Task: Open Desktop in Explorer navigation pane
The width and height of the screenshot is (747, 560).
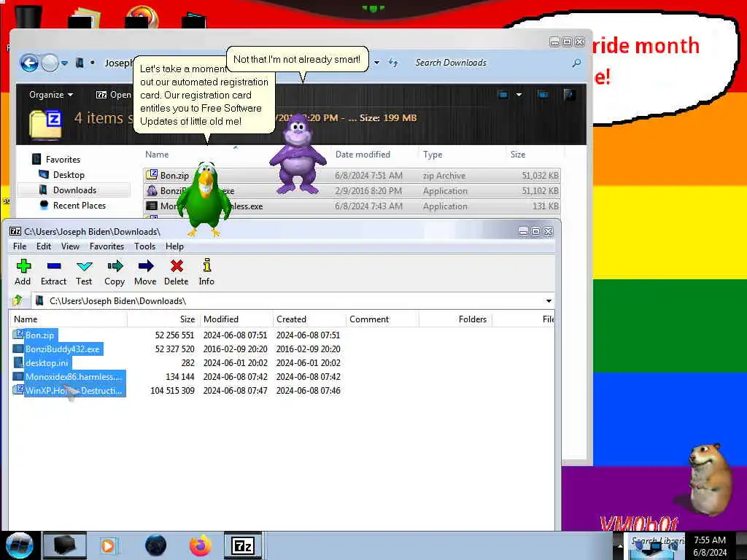Action: tap(68, 175)
